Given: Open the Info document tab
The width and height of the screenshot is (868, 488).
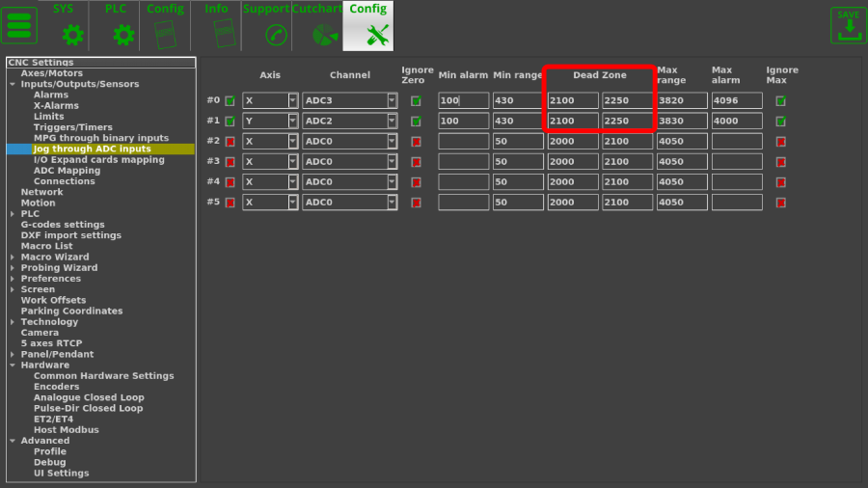Looking at the screenshot, I should click(223, 26).
